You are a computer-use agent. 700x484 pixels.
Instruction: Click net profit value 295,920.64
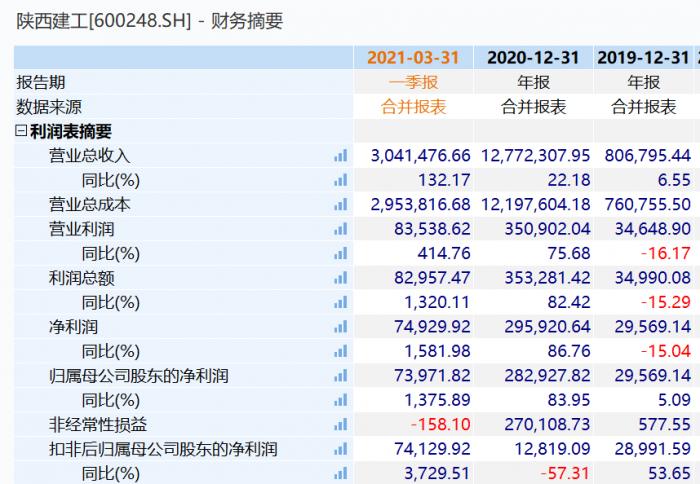click(x=547, y=327)
